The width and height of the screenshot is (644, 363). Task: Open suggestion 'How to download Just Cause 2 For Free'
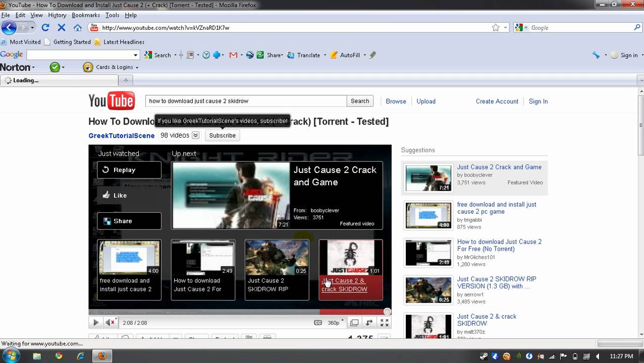(499, 245)
